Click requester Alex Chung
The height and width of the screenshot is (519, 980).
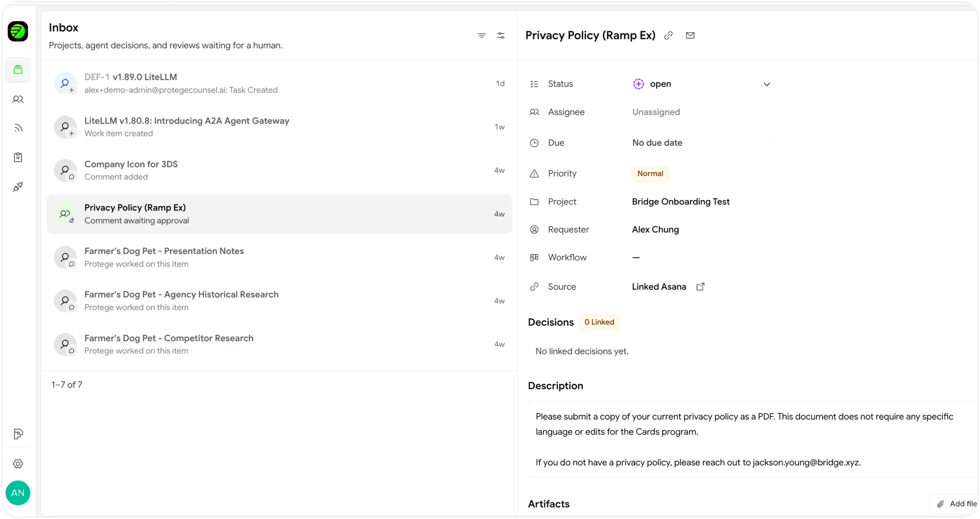click(x=655, y=230)
